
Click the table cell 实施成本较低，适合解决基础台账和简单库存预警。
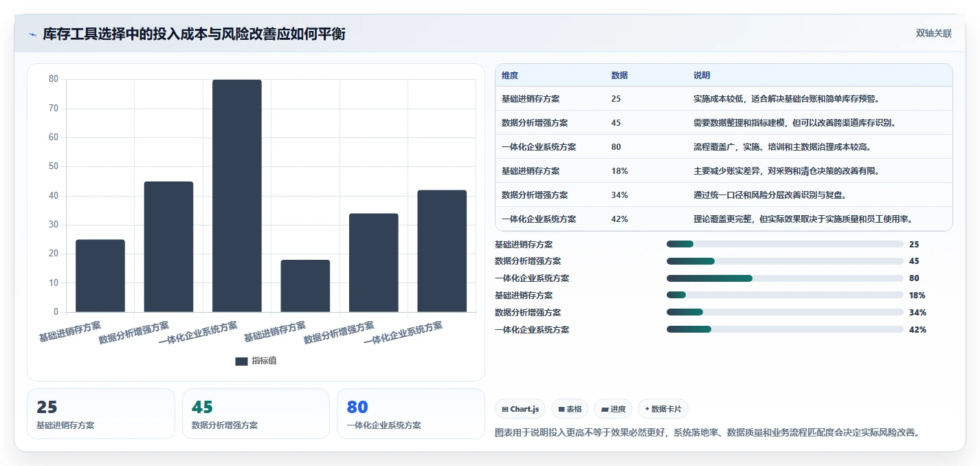(786, 99)
